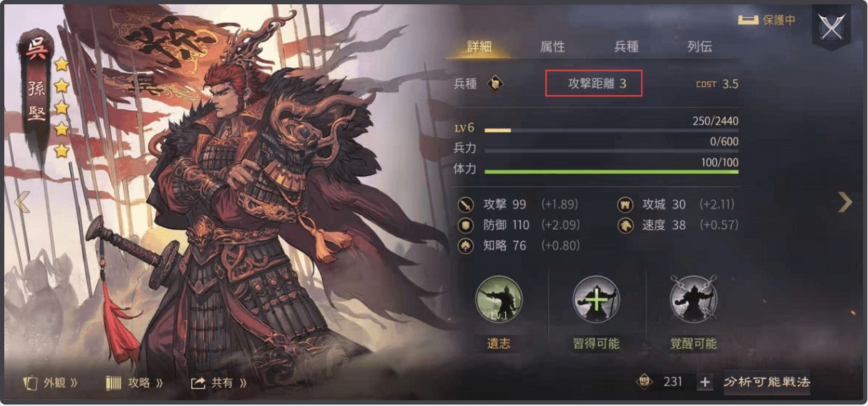
Task: Tap the coin icon beside 231
Action: click(645, 382)
